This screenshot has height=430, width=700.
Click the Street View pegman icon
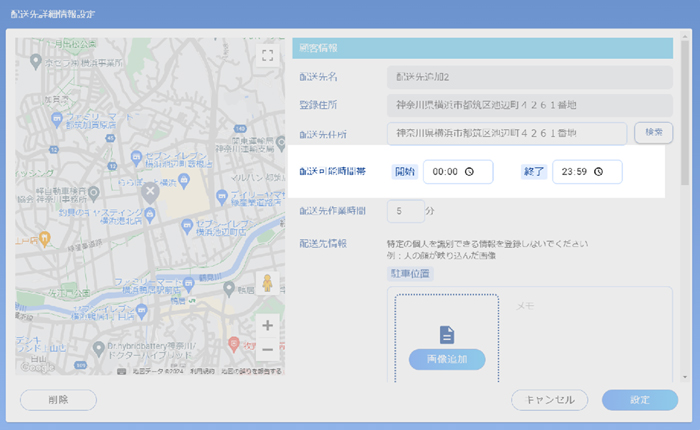pos(267,283)
